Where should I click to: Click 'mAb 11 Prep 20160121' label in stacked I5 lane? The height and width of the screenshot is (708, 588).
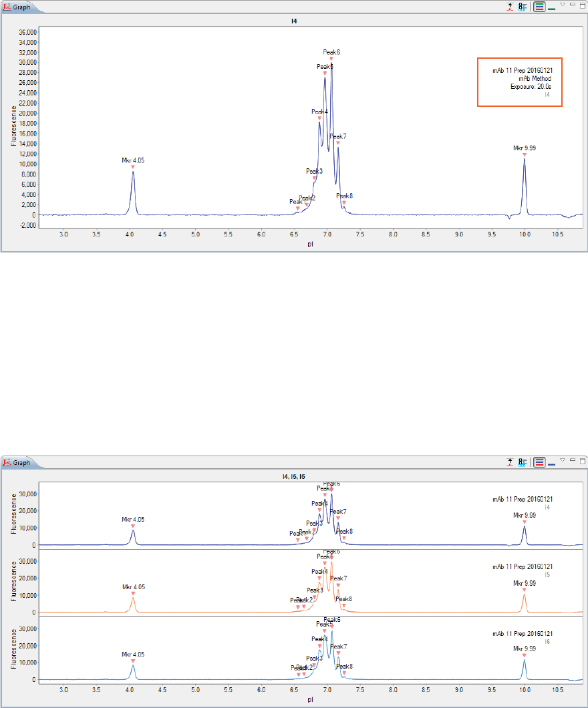523,566
